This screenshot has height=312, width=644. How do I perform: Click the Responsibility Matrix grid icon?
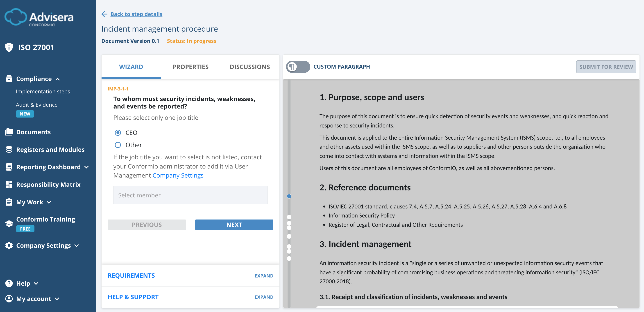click(x=9, y=184)
